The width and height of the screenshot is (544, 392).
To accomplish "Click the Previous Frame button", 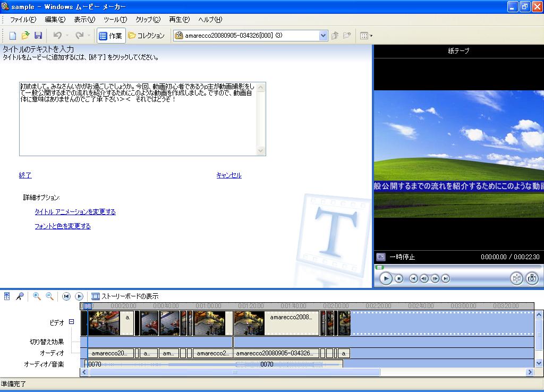I will click(x=424, y=278).
